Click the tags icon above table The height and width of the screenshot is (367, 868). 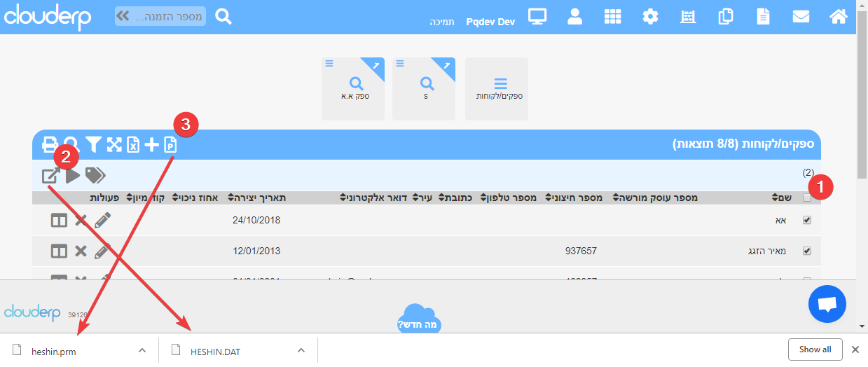tap(95, 175)
